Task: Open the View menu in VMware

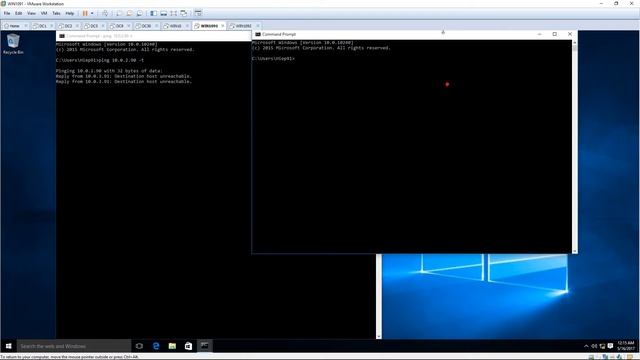Action: tap(31, 13)
